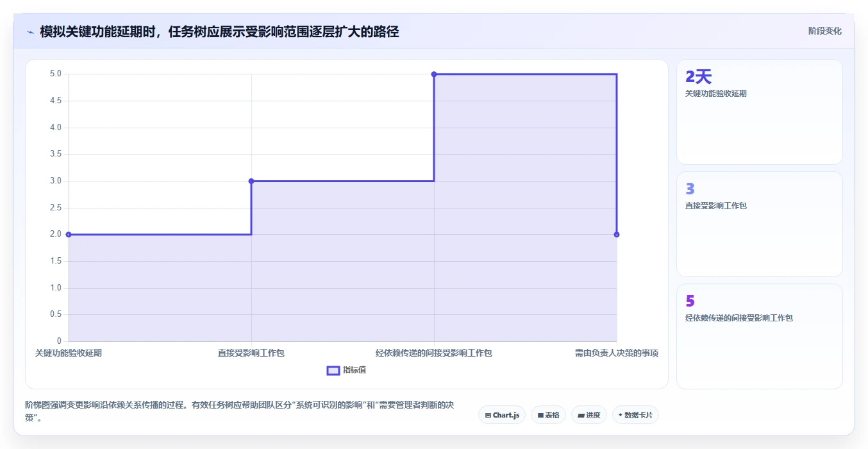The image size is (868, 449).
Task: Select the 数据卡片 tag chip
Action: (635, 415)
